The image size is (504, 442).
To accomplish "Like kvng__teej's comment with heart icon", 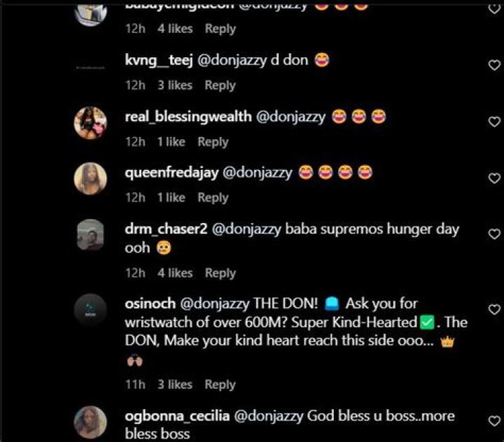I will (494, 64).
